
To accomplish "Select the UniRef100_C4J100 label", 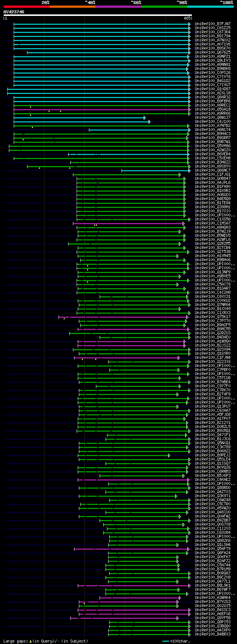I will tap(213, 121).
